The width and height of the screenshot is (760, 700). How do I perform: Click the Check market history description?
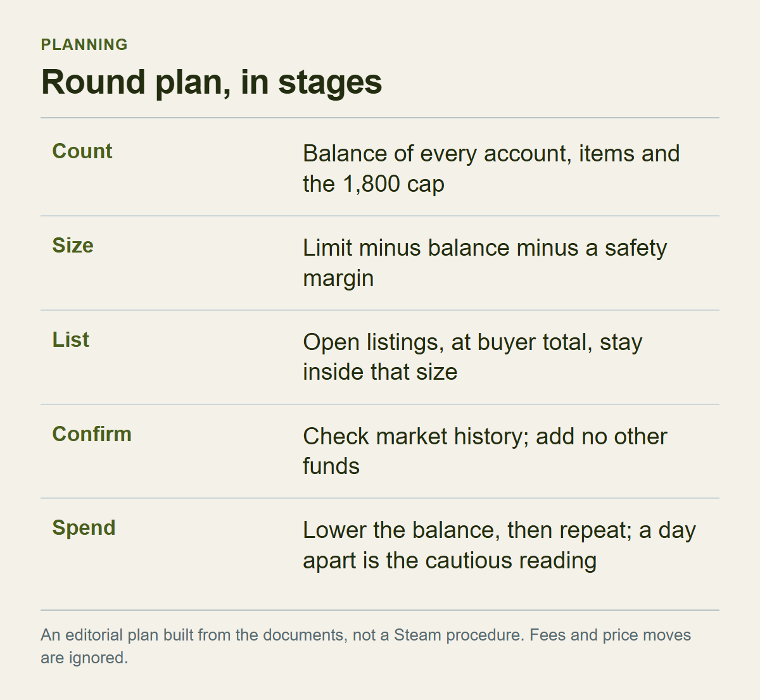[485, 451]
